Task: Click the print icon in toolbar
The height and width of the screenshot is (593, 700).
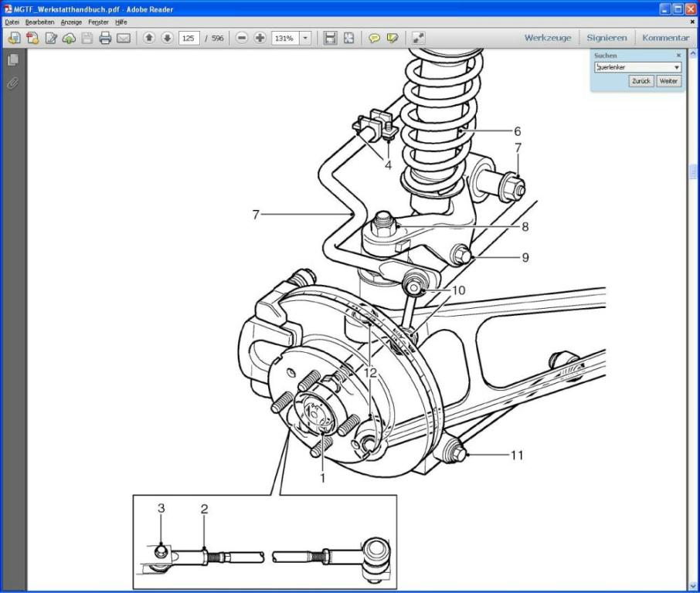Action: tap(105, 38)
